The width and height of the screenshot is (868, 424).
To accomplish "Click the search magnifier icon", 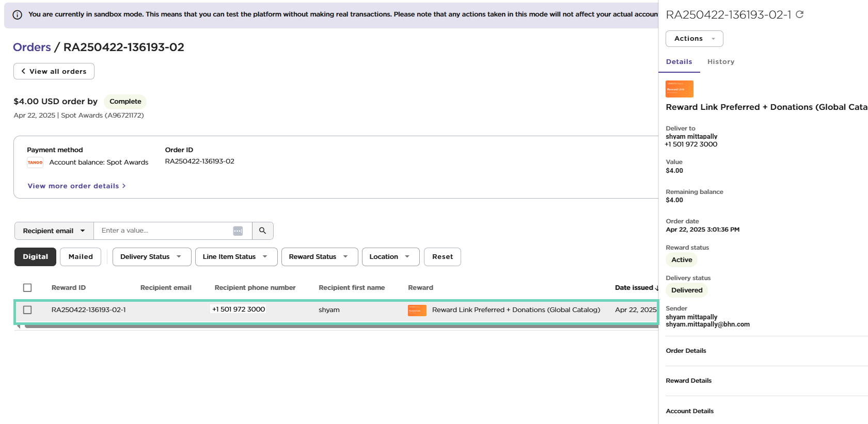I will point(262,231).
